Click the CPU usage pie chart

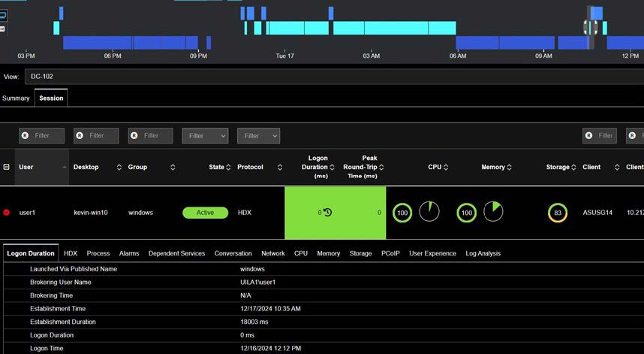click(x=429, y=212)
